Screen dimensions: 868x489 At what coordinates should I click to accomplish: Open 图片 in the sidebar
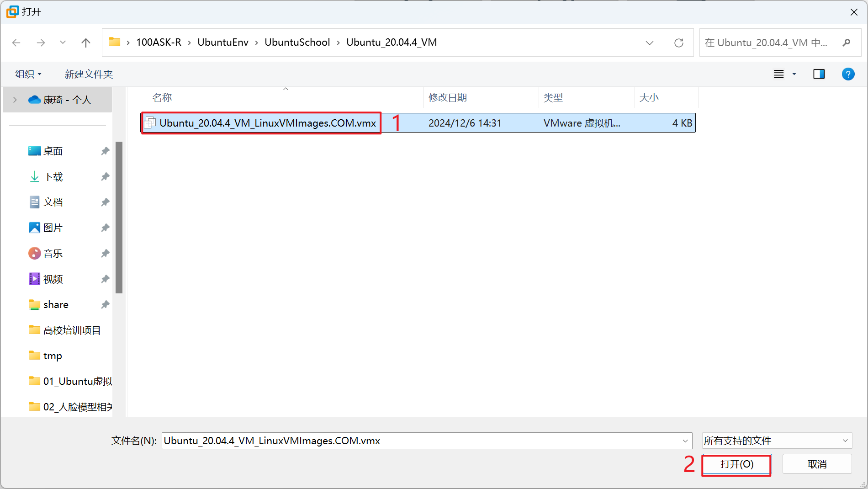[x=53, y=228]
